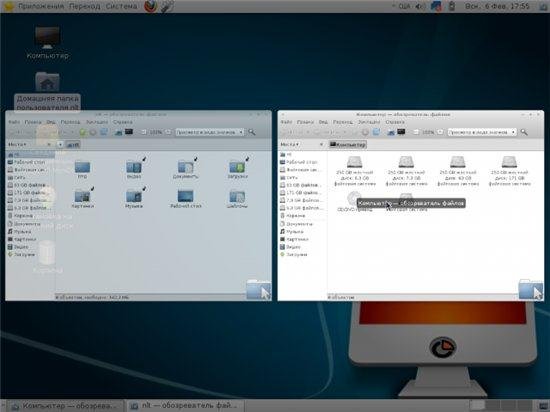Screen dimensions: 550x412
Task: Select the 250 GB disk with 63 GB filesystem
Action: coord(458,171)
